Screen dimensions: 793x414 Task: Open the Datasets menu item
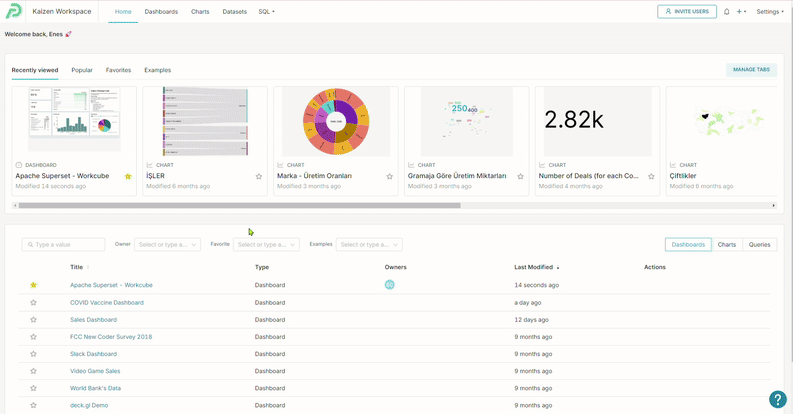234,12
